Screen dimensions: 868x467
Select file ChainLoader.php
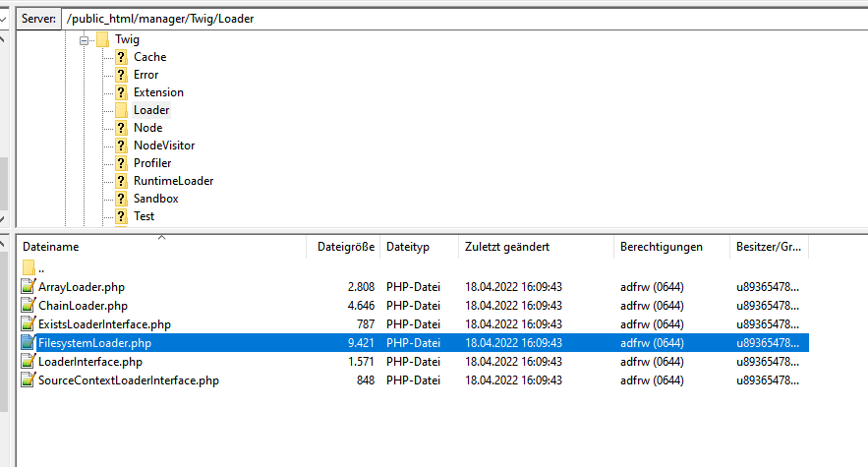(83, 306)
